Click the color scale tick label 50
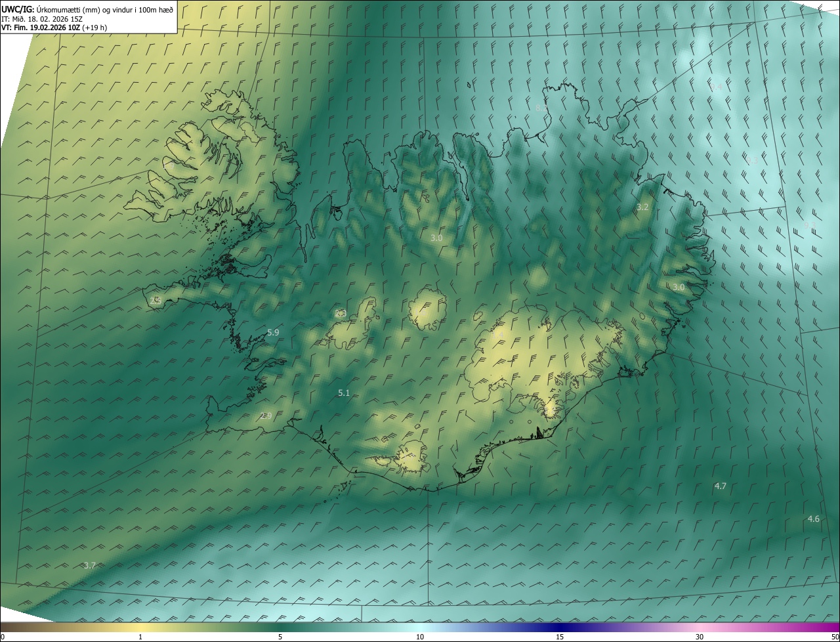Screen dimensions: 840x642 (x=835, y=637)
